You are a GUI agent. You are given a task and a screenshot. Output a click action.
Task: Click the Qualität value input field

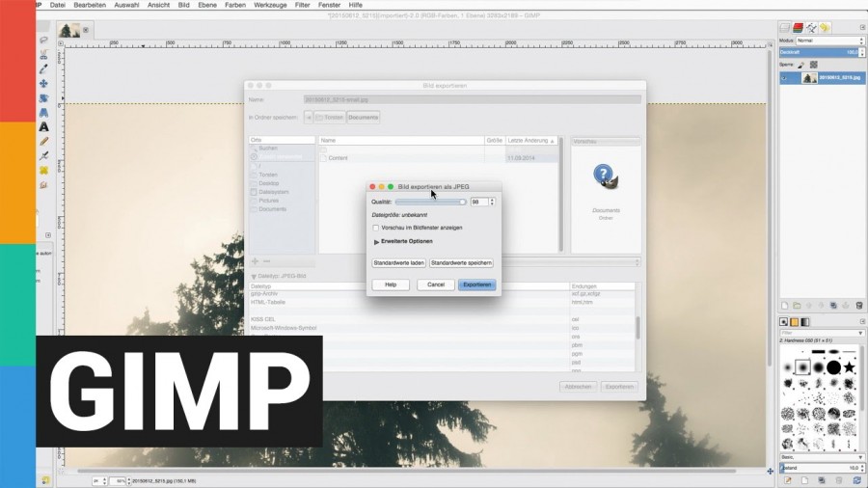(x=478, y=202)
